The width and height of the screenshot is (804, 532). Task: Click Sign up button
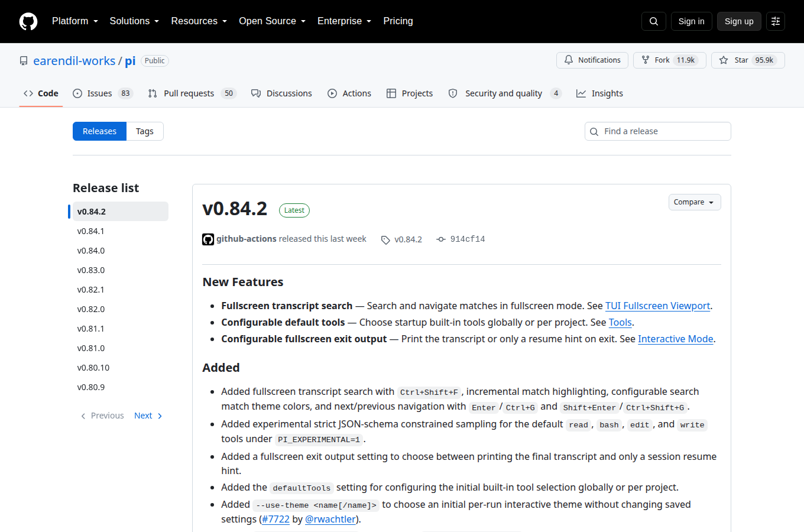(x=739, y=21)
